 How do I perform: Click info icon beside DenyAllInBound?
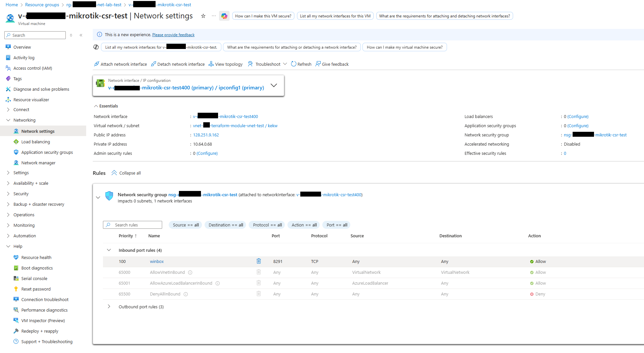[x=186, y=294]
